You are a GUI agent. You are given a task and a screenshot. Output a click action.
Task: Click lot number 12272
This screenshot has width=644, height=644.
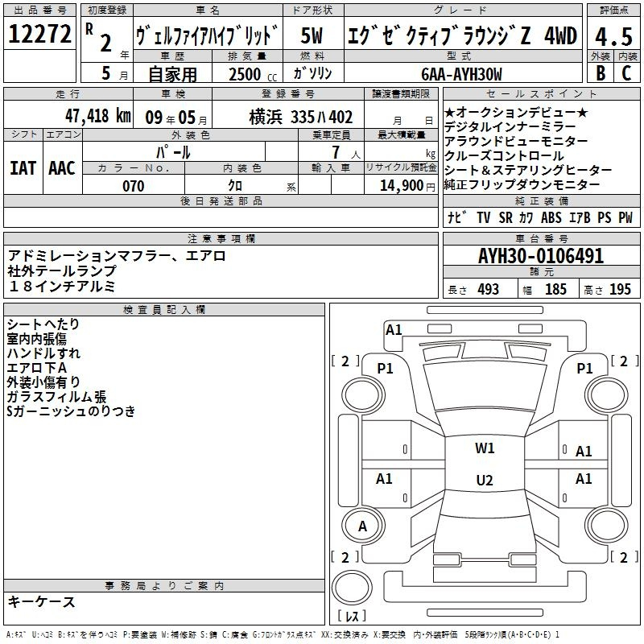(40, 35)
